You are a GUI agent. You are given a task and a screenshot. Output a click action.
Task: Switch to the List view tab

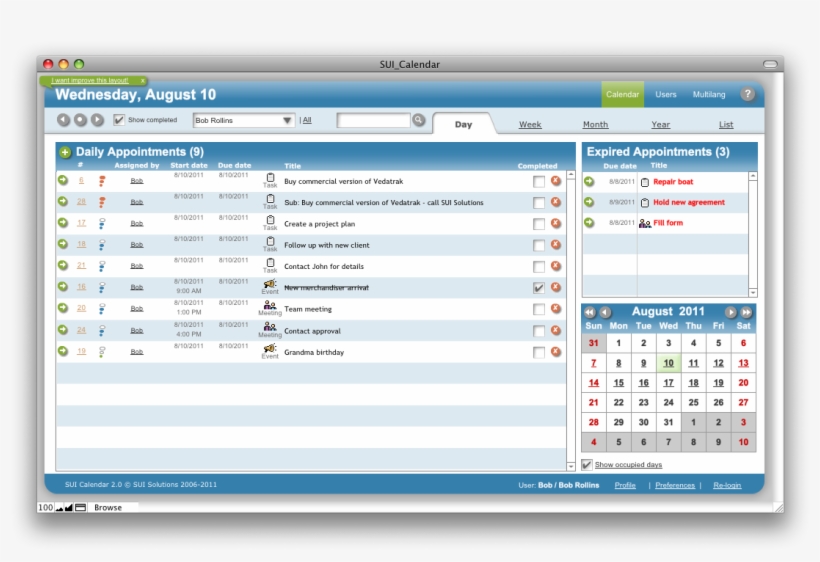726,124
